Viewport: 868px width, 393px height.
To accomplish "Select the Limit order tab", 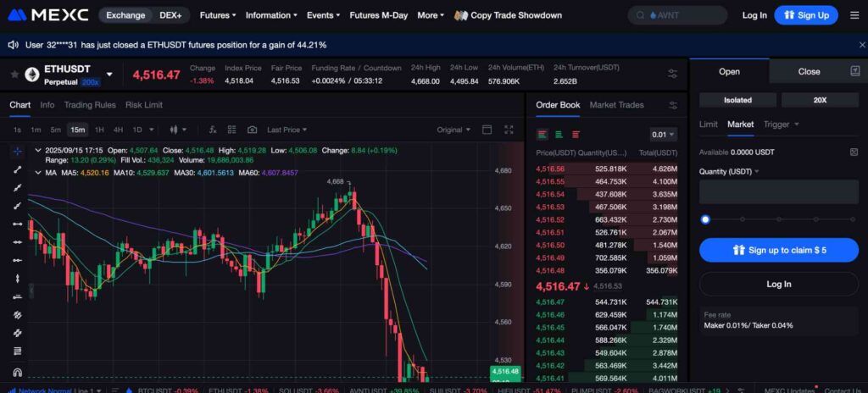I will pyautogui.click(x=708, y=124).
